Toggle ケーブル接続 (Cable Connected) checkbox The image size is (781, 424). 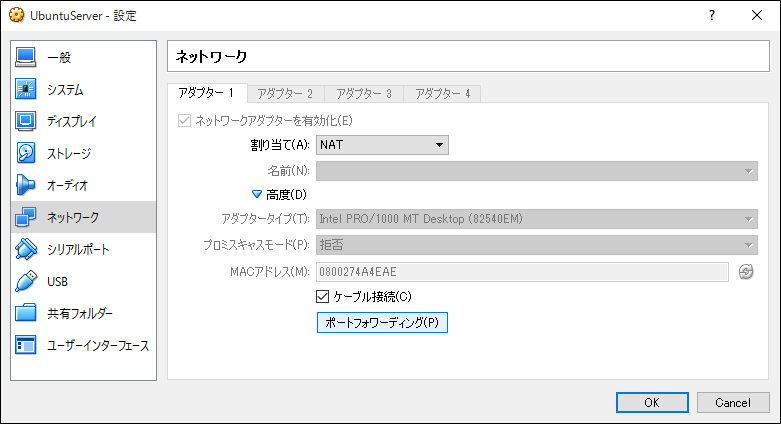click(323, 297)
